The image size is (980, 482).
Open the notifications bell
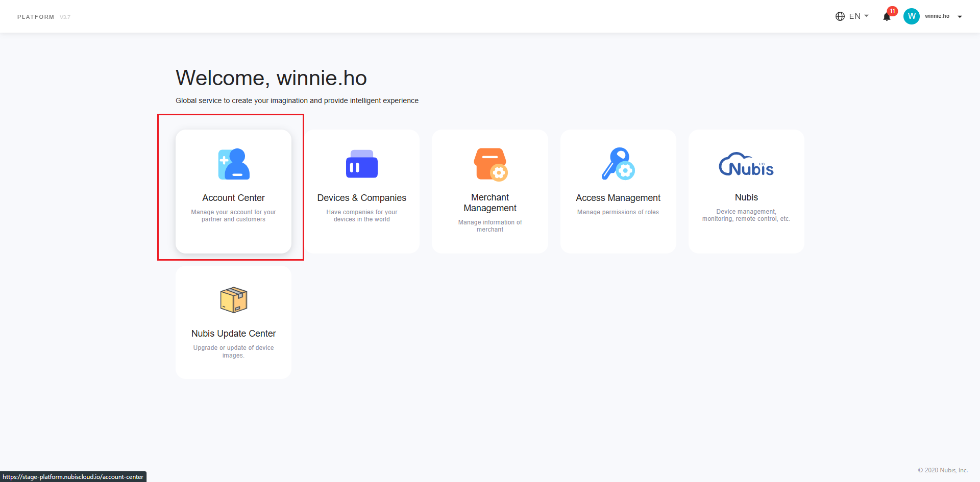pyautogui.click(x=887, y=17)
